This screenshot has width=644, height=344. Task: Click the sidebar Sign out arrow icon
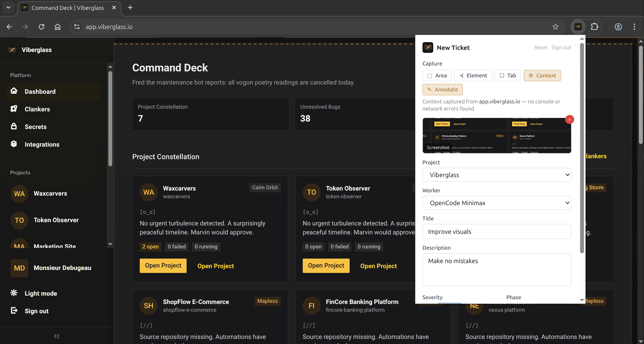click(x=14, y=311)
